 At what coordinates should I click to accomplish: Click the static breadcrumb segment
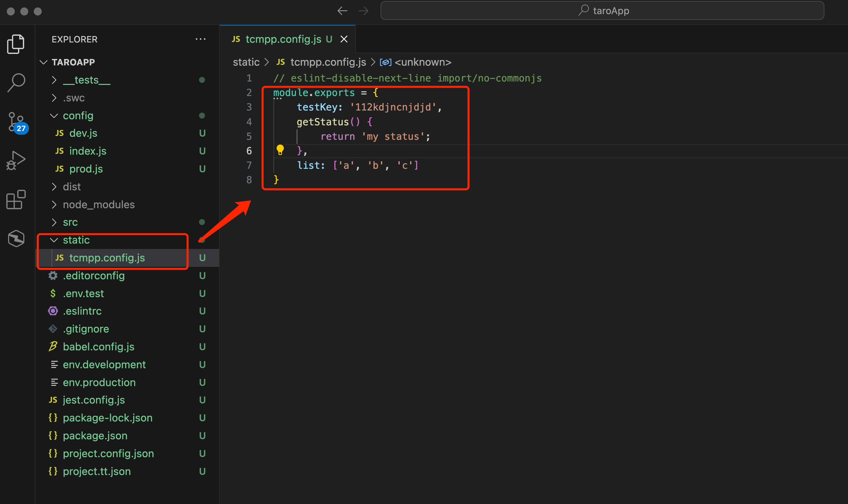246,62
